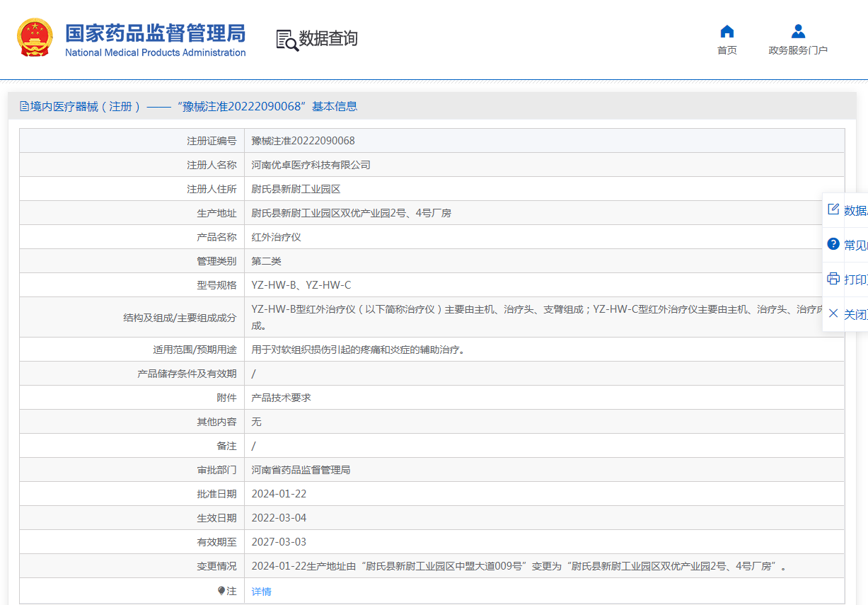Click the document icon before 境内医疗器械
Screen dimensions: 868x605
click(25, 106)
